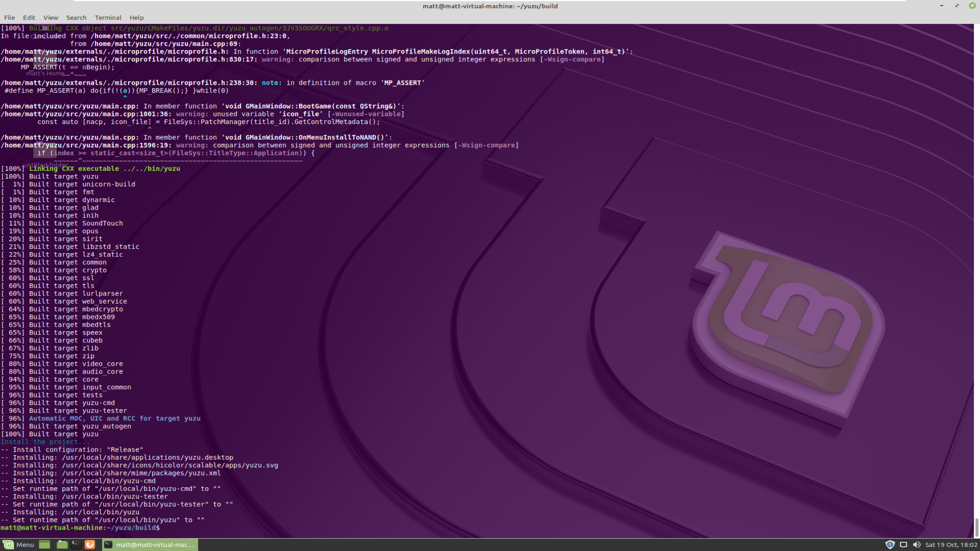
Task: Launch the file manager from the panel
Action: click(x=62, y=545)
